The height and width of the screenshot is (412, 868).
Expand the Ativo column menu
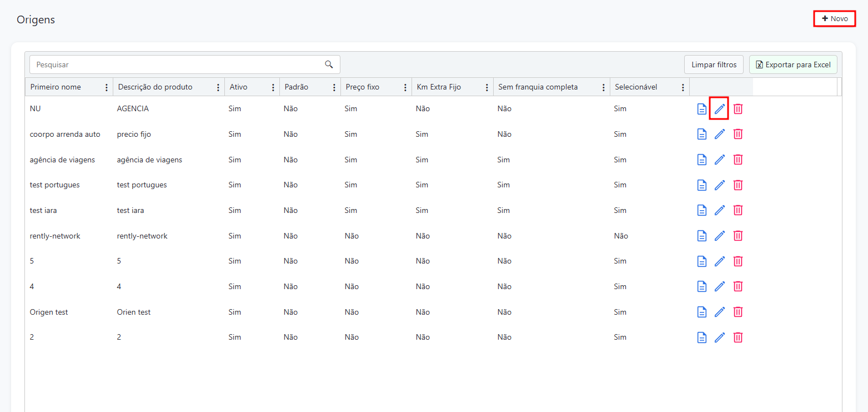(x=273, y=87)
